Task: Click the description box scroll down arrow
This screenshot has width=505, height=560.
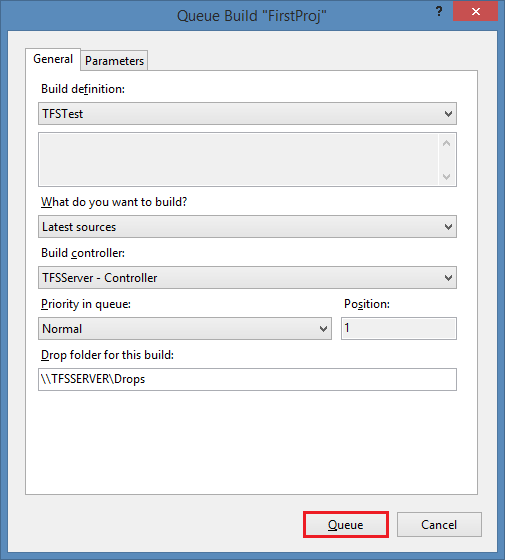Action: tap(446, 176)
